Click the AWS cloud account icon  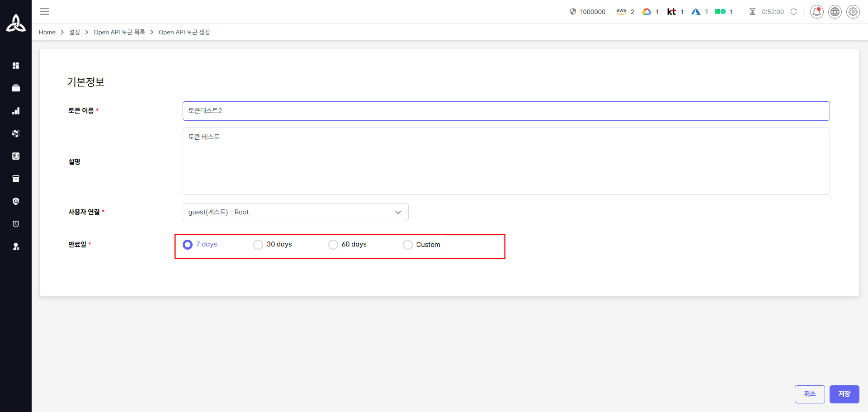[x=621, y=11]
